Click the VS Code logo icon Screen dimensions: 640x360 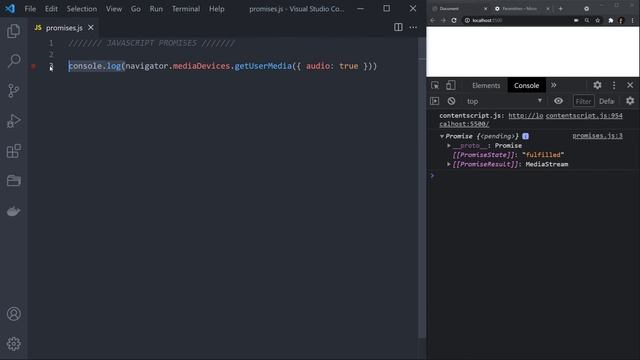tap(10, 8)
